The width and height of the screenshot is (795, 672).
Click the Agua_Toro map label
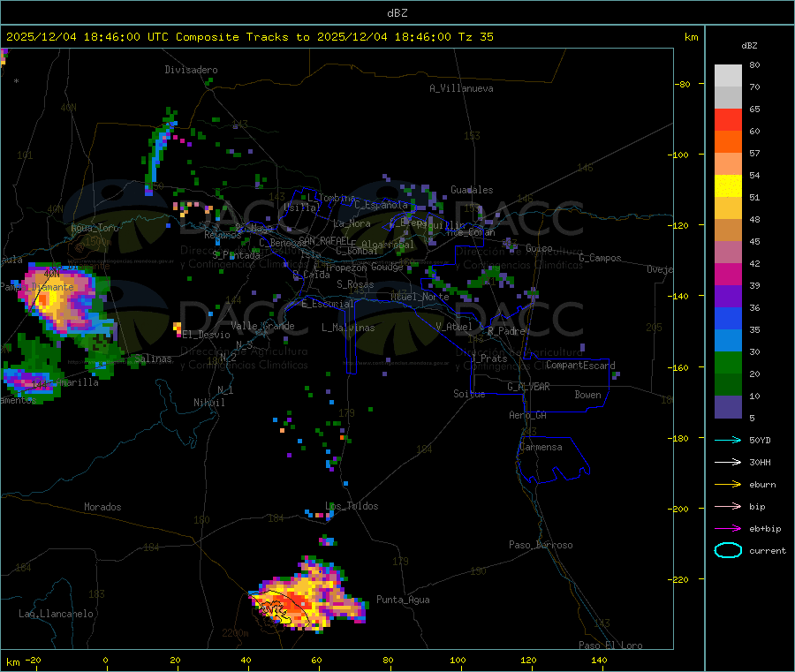(95, 228)
